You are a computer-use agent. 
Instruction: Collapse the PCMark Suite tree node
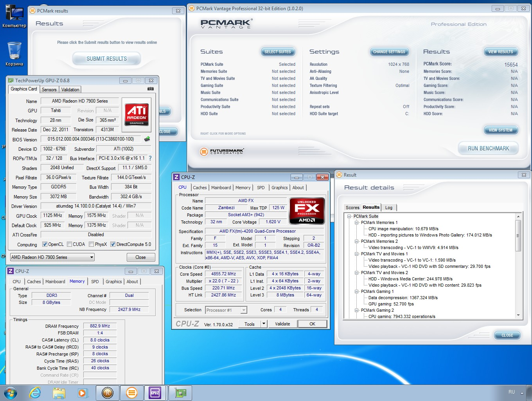349,216
